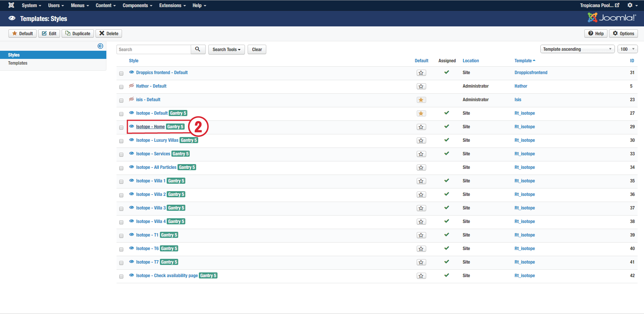The height and width of the screenshot is (314, 644).
Task: Open the System menu
Action: [32, 5]
